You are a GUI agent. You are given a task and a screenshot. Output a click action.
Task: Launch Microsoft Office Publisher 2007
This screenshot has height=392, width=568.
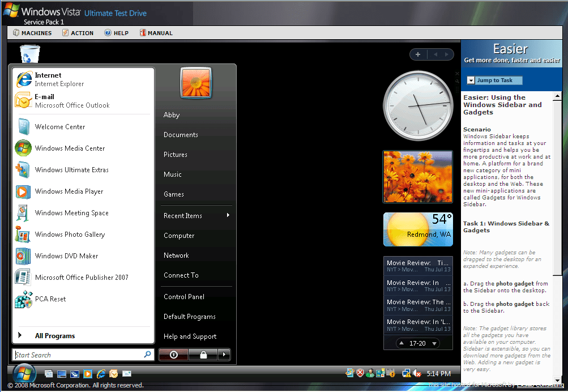click(83, 277)
